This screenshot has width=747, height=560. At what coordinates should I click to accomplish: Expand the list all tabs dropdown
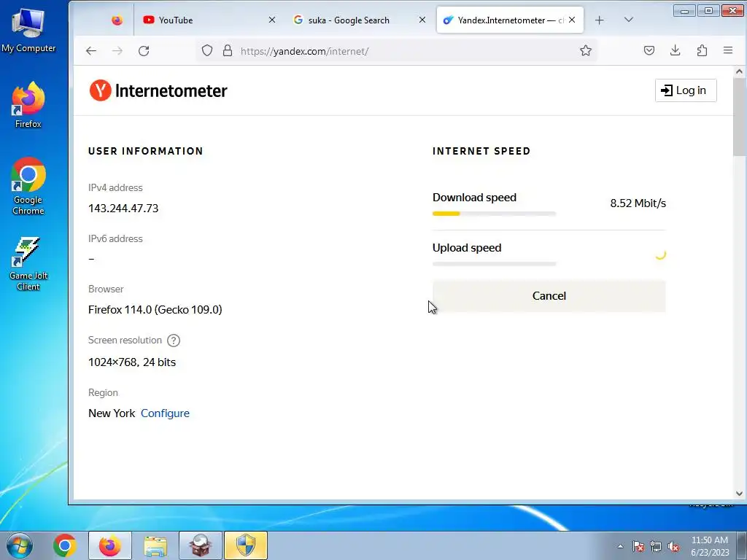629,20
